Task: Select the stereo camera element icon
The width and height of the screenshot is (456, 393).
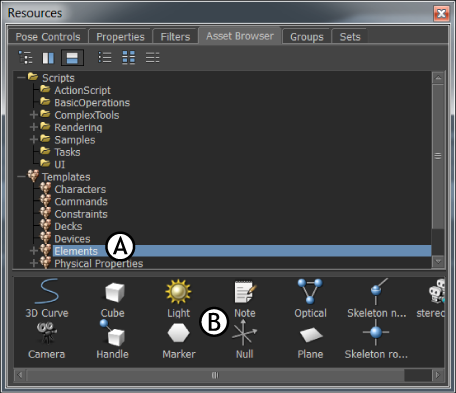Action: pos(437,292)
